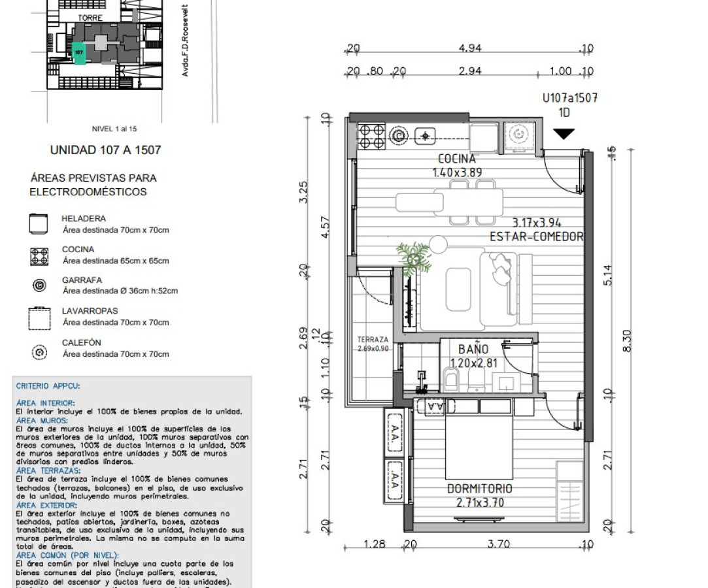This screenshot has width=708, height=588.
Task: Click the Cocina stove legend icon
Action: coord(39,256)
